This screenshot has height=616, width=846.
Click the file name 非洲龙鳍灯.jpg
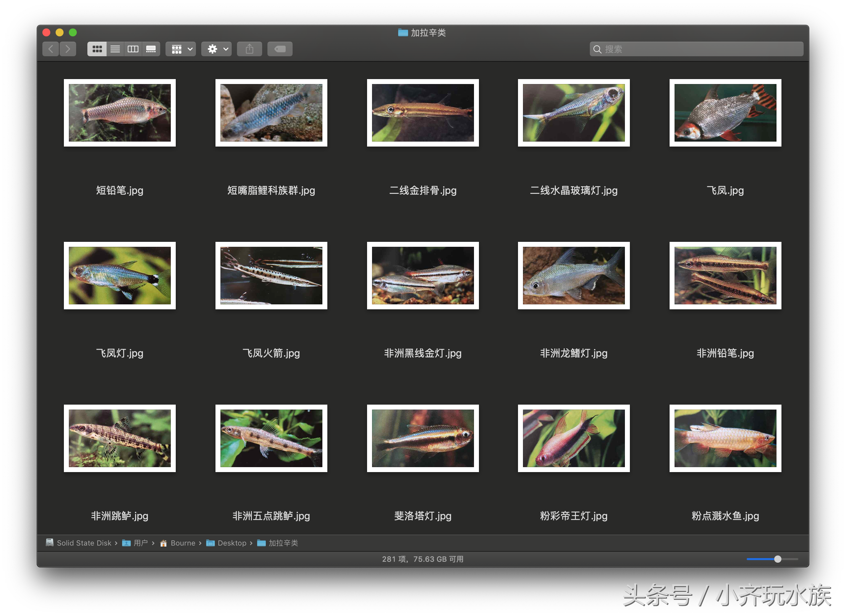574,354
